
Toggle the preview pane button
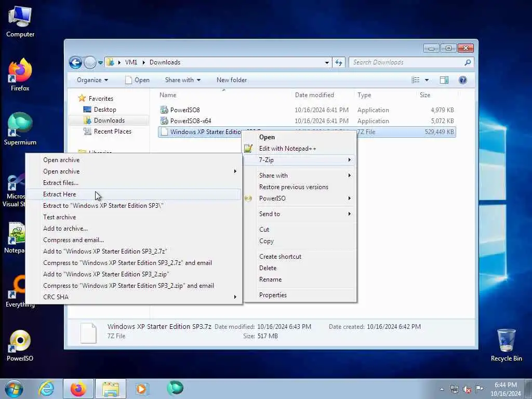tap(444, 80)
